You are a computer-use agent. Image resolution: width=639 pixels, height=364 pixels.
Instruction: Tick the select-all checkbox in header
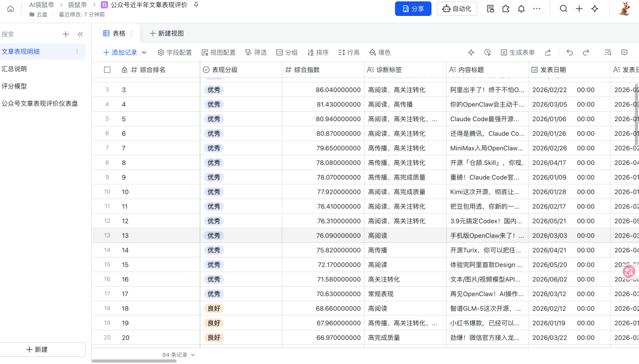click(x=107, y=70)
